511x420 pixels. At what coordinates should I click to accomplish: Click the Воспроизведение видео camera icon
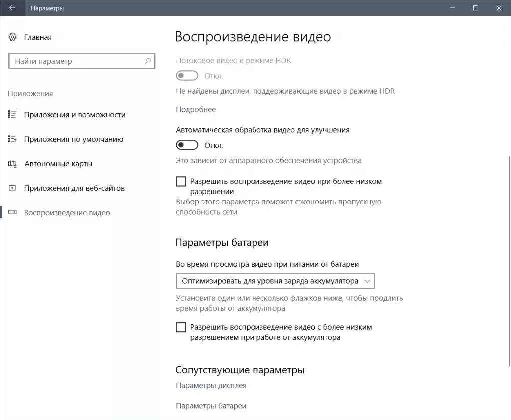coord(12,212)
